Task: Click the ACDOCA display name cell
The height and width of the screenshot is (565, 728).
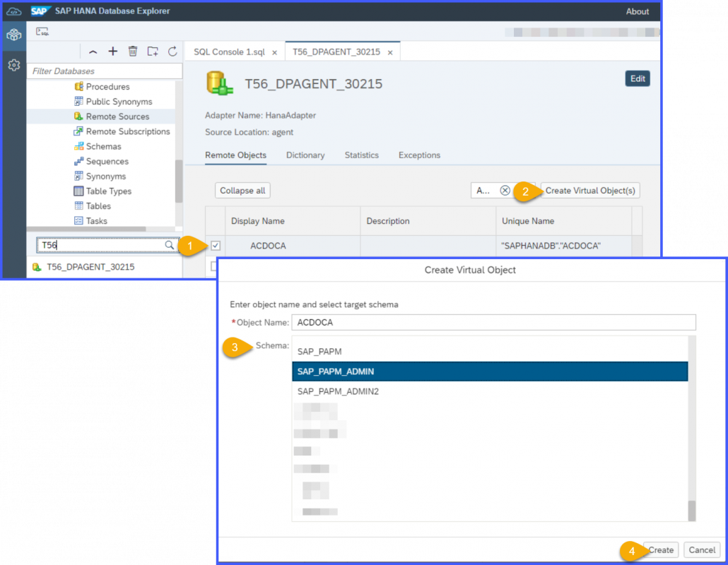Action: 293,246
